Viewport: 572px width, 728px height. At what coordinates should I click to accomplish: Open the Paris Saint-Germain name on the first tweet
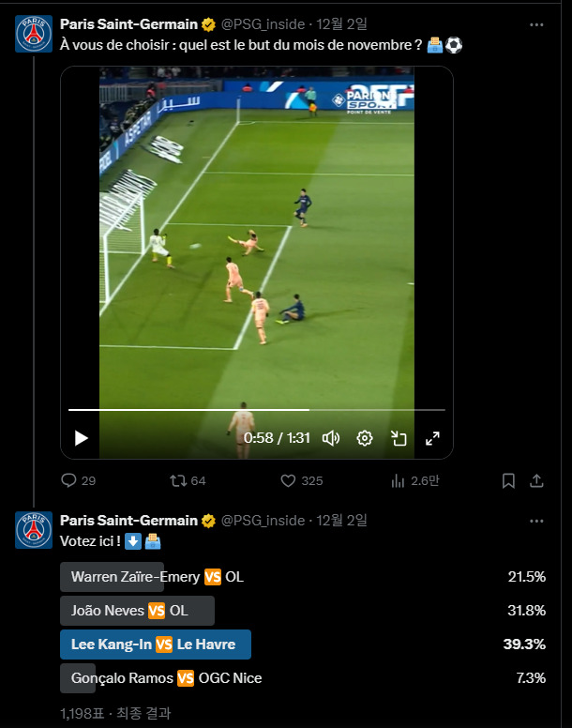click(x=129, y=24)
